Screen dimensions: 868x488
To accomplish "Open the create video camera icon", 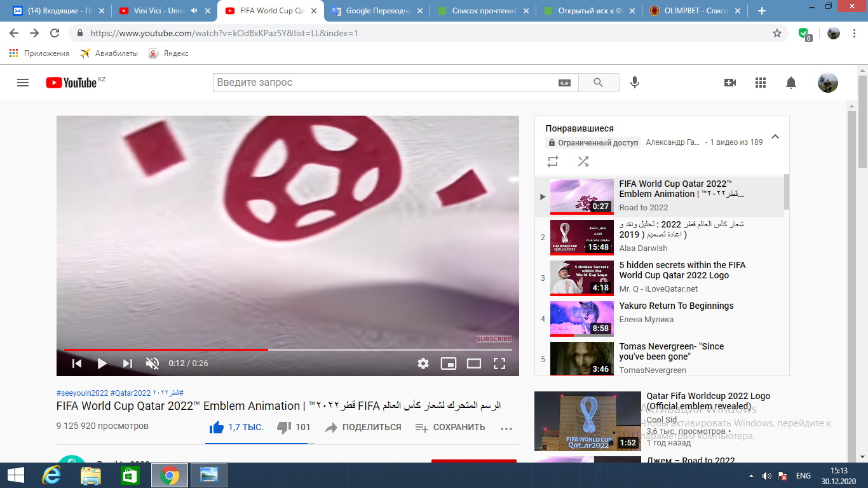I will pyautogui.click(x=730, y=83).
